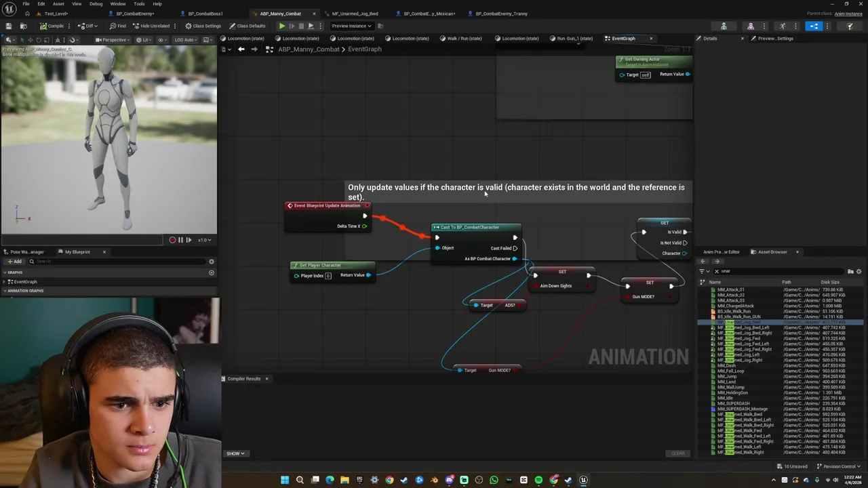Clear the Asset Browser search text
Screen dimensions: 868x488
(x=717, y=271)
